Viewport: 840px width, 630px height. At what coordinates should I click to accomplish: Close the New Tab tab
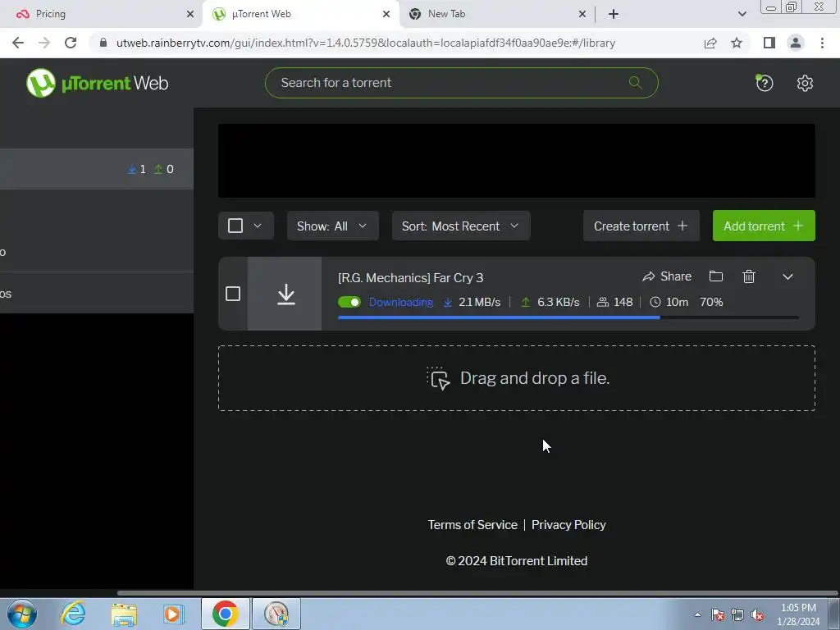(582, 14)
